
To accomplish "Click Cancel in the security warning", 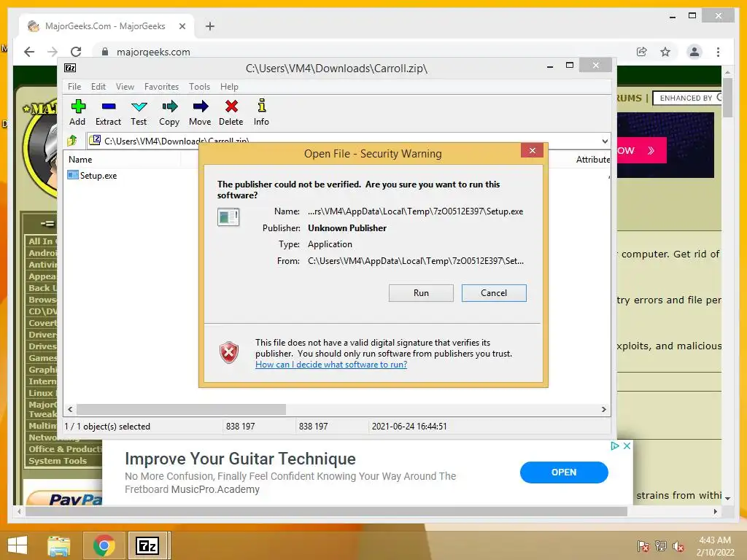I will [494, 293].
